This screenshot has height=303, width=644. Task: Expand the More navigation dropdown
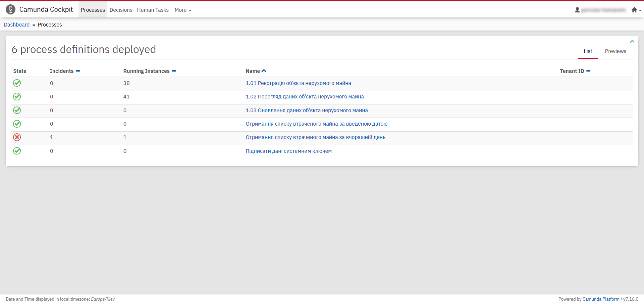point(183,10)
